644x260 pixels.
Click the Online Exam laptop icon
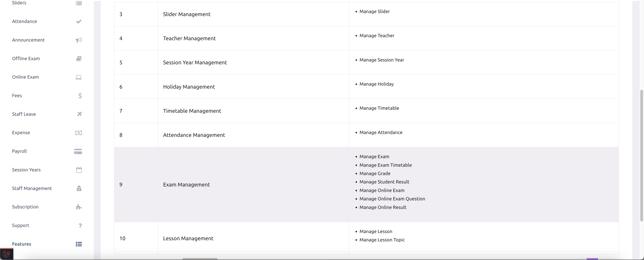[x=79, y=77]
